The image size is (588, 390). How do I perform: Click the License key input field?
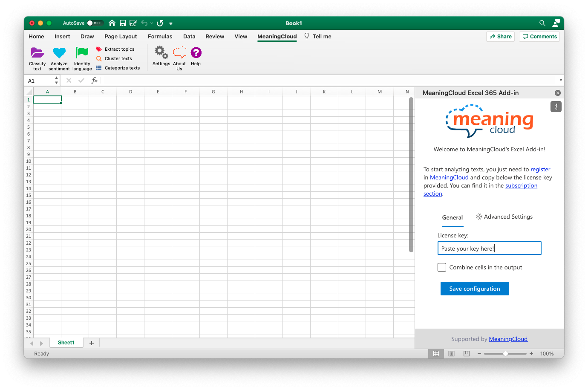click(x=490, y=248)
